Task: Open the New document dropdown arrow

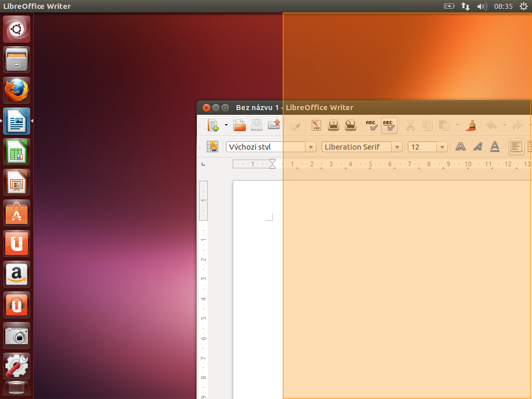Action: click(226, 125)
